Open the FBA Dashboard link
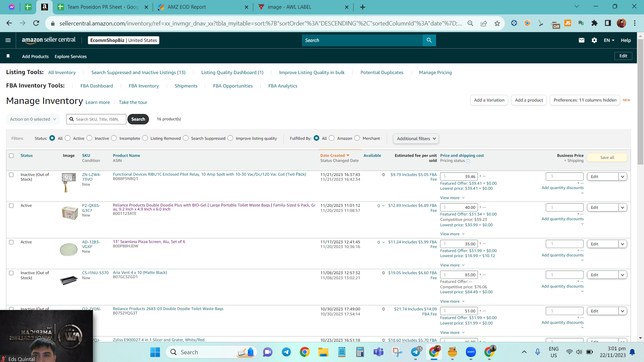This screenshot has width=644, height=362. click(x=97, y=86)
